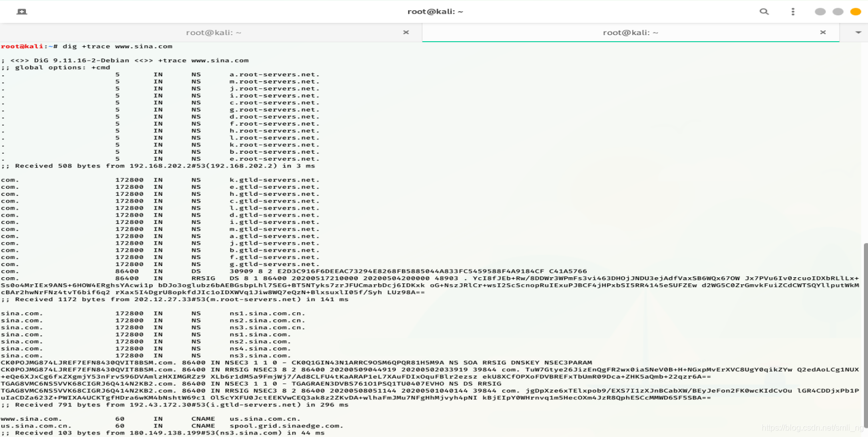
Task: Open the tab list dropdown arrow
Action: tap(858, 32)
